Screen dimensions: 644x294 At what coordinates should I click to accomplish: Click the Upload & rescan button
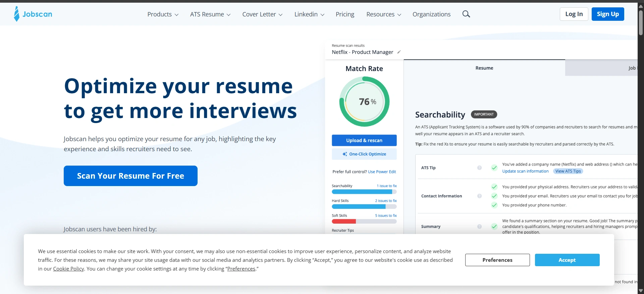[364, 140]
